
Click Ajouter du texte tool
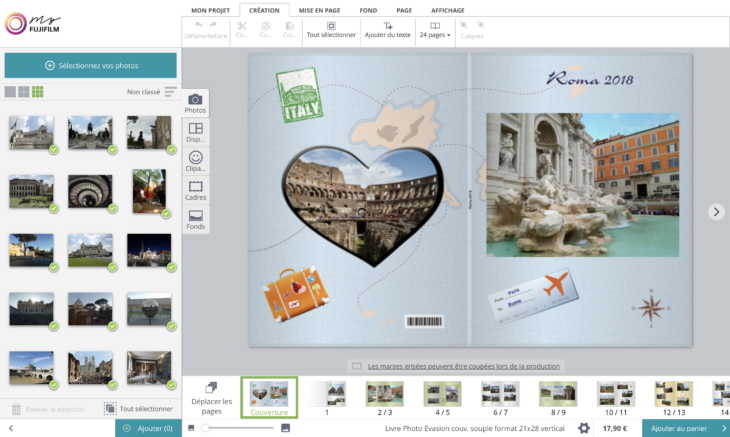(x=387, y=30)
